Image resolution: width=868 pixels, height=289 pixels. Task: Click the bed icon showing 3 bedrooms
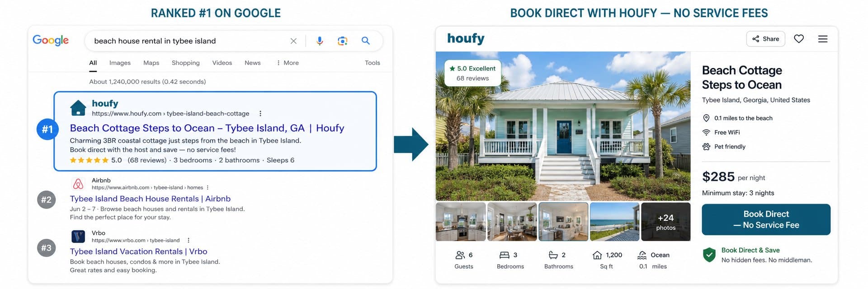505,255
